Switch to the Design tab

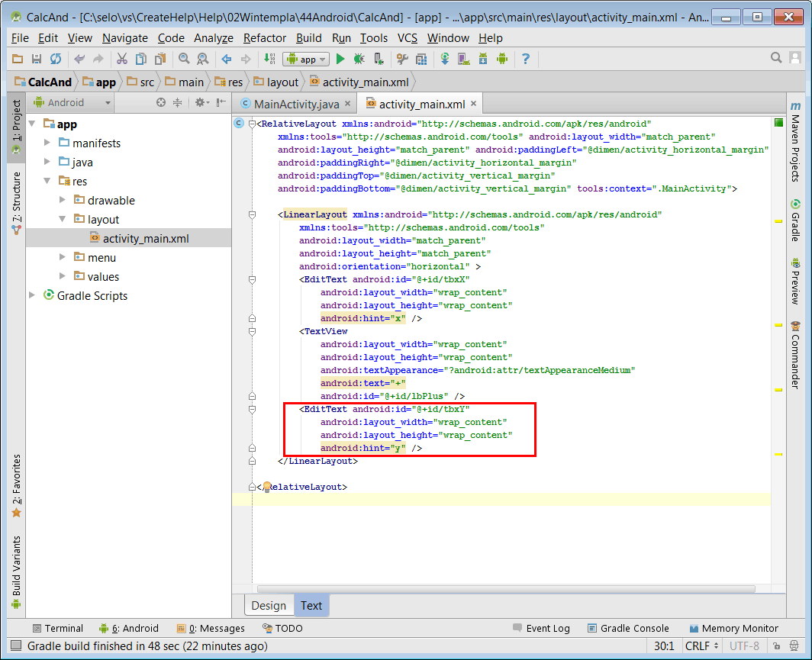[x=269, y=606]
